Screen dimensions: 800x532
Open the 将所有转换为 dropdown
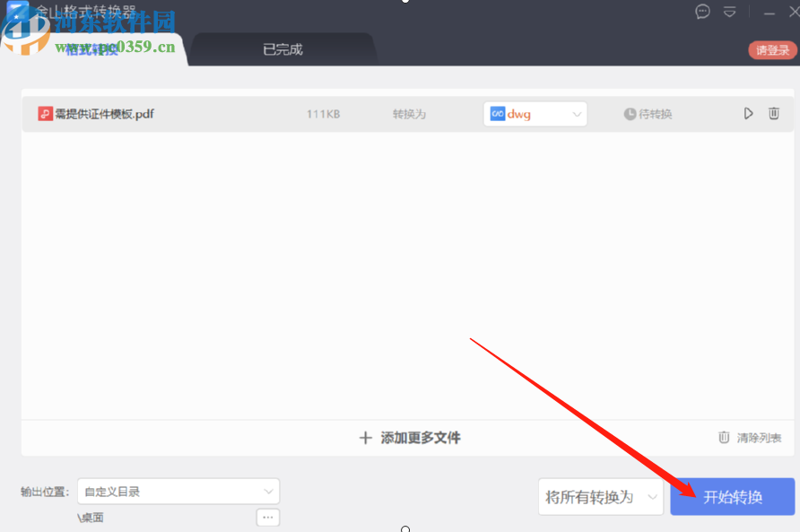tap(600, 497)
